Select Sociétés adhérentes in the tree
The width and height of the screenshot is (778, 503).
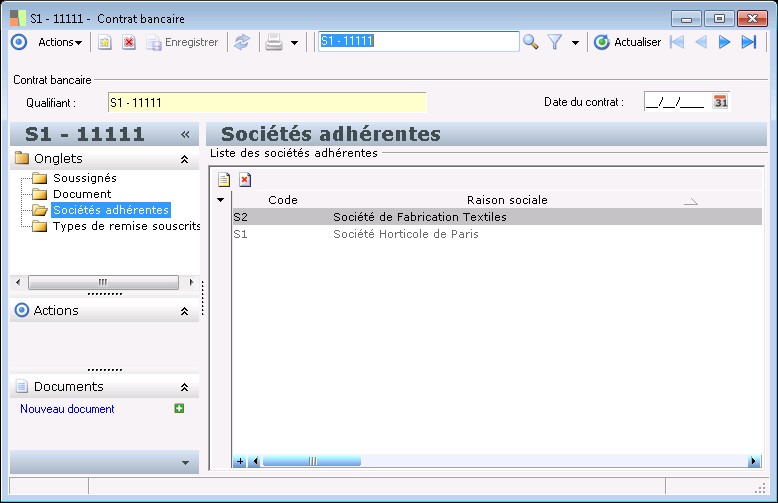point(111,210)
